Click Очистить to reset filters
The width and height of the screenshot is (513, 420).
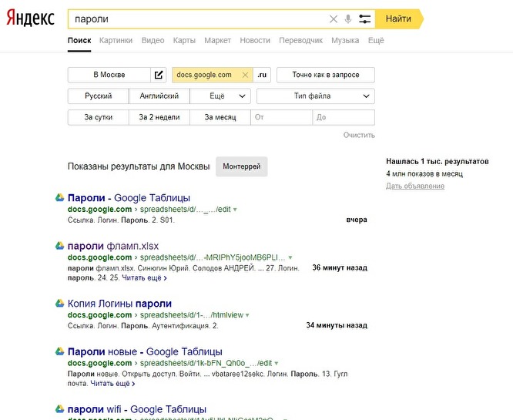(359, 135)
